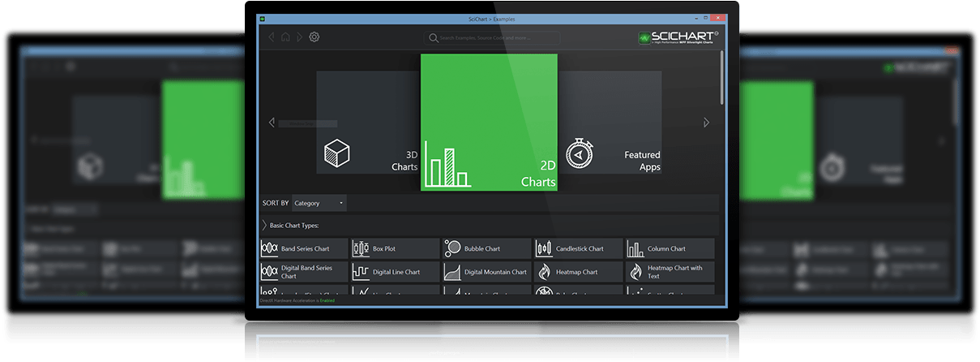This screenshot has width=980, height=362.
Task: Go back with the navigation back arrow
Action: coord(272,37)
